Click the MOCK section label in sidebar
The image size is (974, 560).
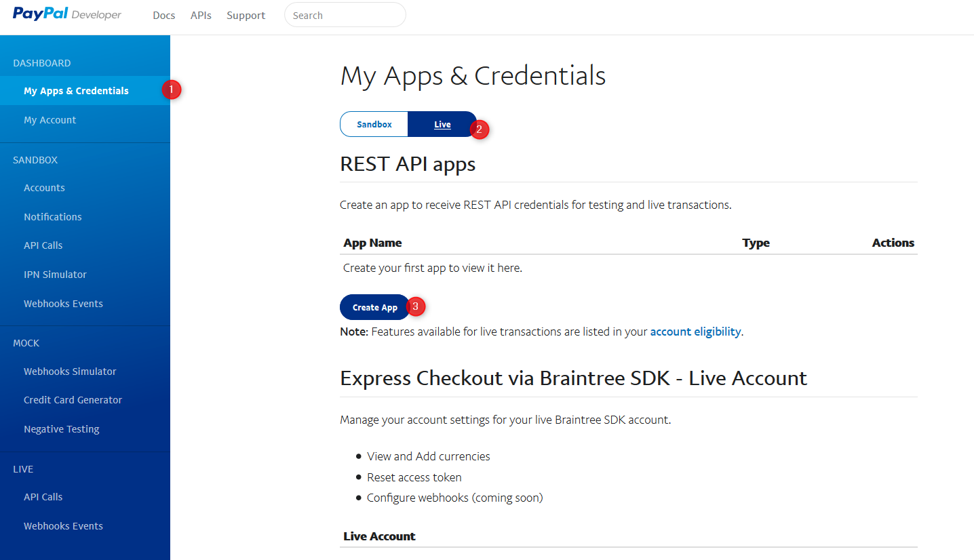pos(26,343)
